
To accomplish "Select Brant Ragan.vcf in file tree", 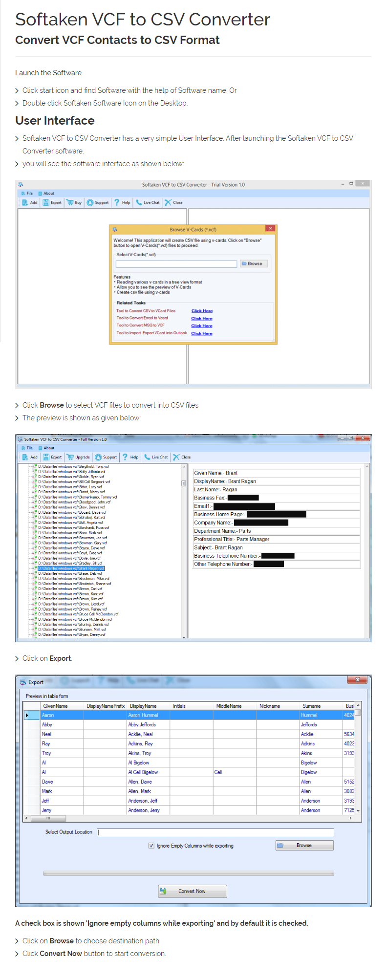I will point(71,568).
